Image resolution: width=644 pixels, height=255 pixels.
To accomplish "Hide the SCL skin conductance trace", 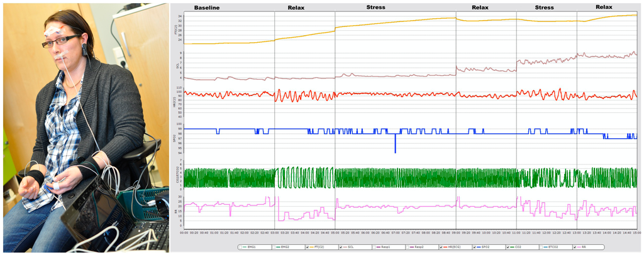I will point(340,247).
